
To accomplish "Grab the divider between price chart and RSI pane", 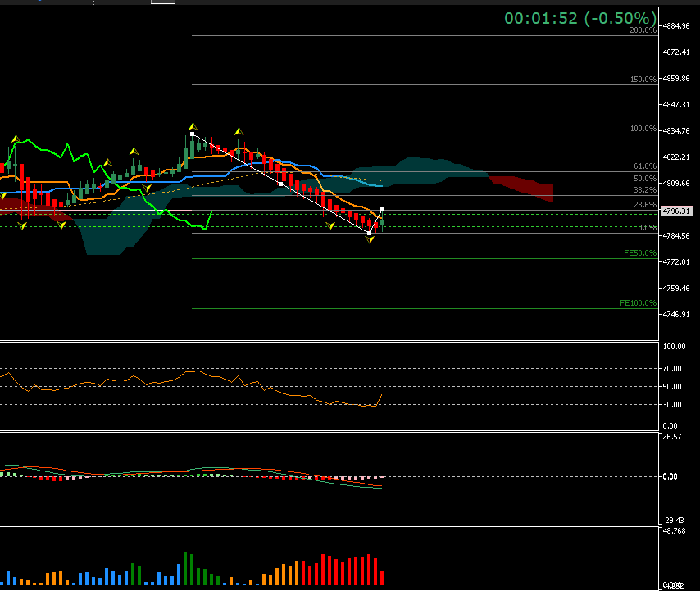I will [328, 341].
